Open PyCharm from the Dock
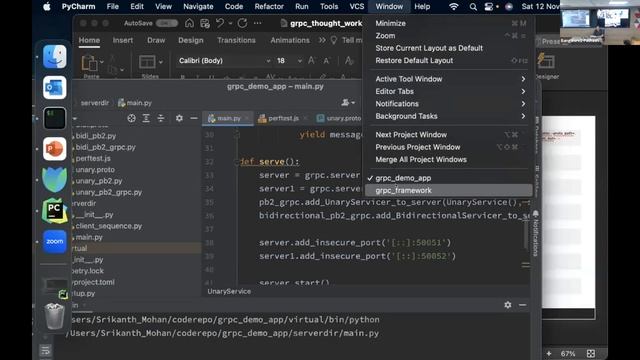The image size is (640, 360). (x=54, y=211)
